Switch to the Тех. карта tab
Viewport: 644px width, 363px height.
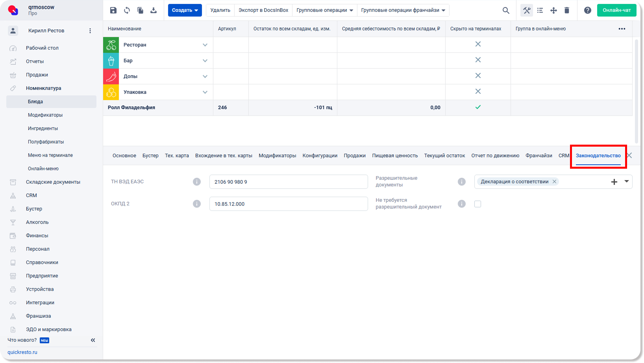coord(177,156)
